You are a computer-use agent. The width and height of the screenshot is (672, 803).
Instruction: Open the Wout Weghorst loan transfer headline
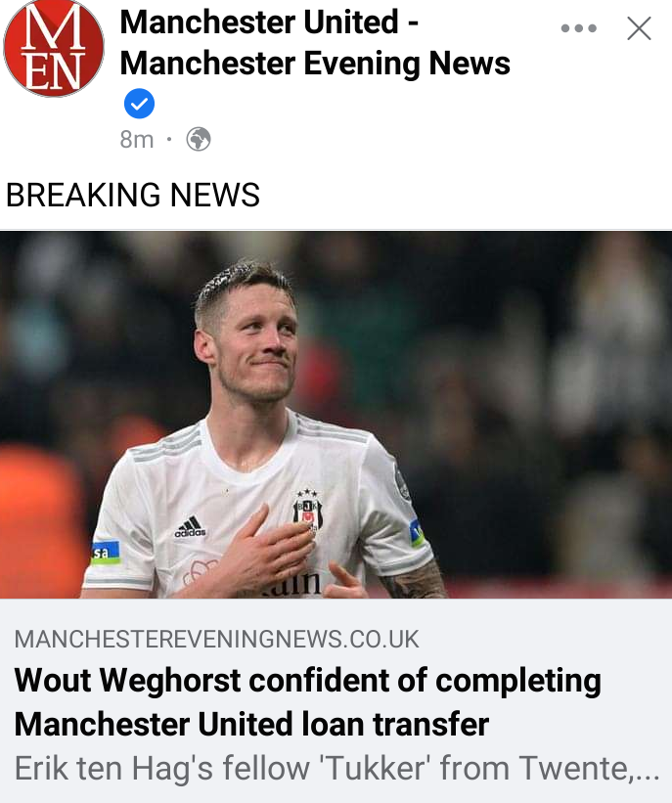[x=308, y=702]
